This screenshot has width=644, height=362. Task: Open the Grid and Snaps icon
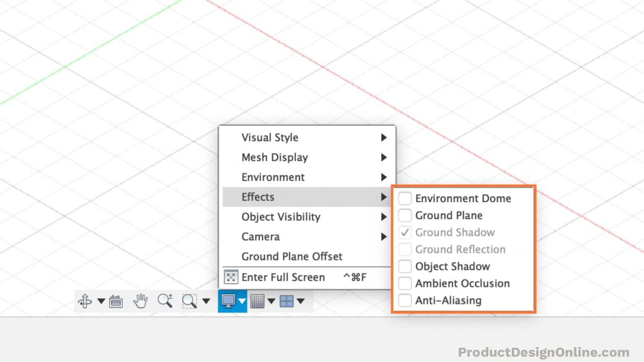pyautogui.click(x=257, y=301)
